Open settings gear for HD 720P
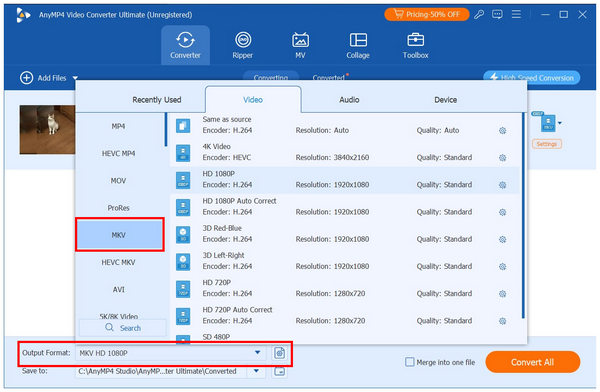600x392 pixels. pyautogui.click(x=503, y=294)
